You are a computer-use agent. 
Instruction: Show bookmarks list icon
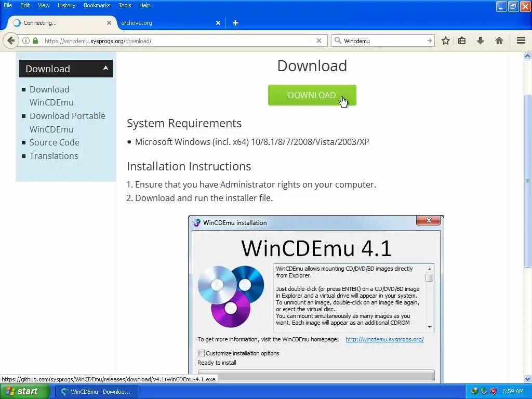[462, 41]
